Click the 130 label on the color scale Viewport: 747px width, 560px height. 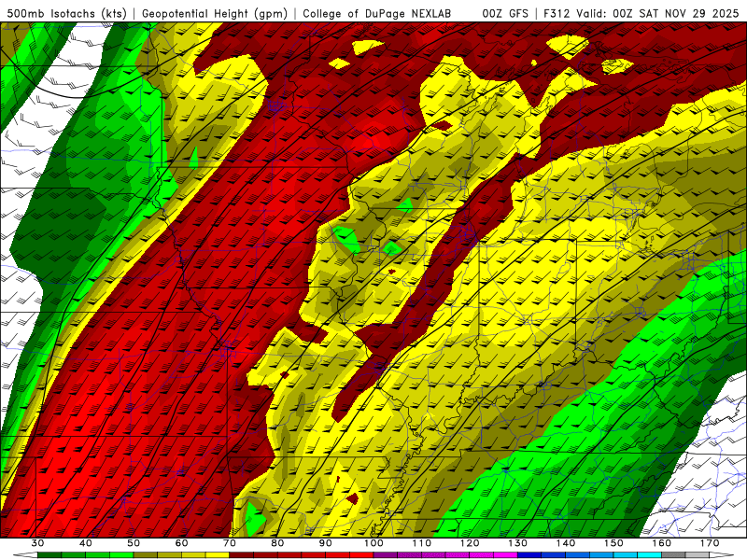518,543
